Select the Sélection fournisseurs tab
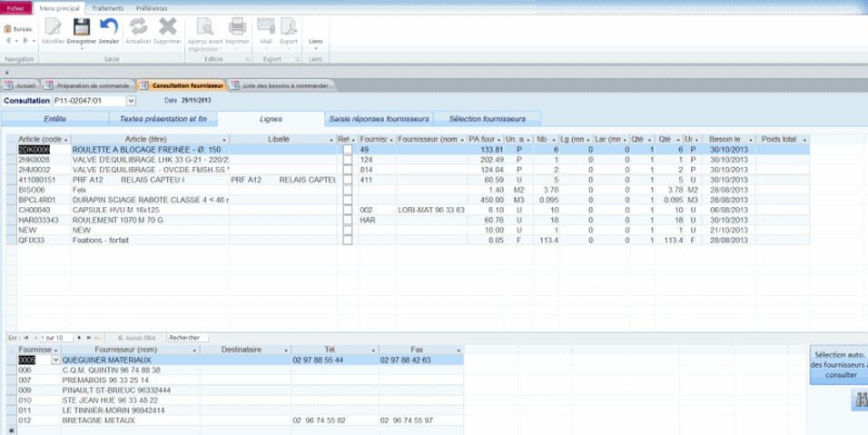The width and height of the screenshot is (868, 435). coord(488,119)
